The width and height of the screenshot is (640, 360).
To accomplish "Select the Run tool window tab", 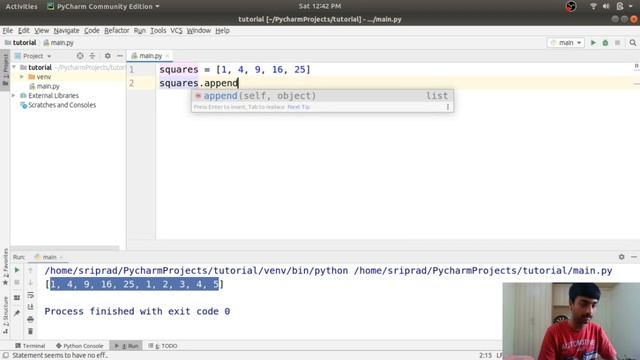I will click(126, 346).
